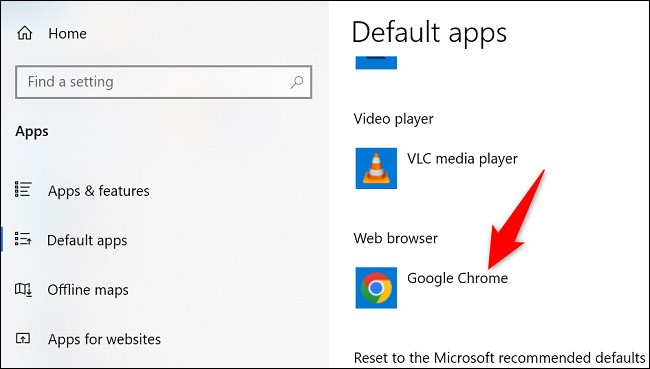This screenshot has width=650, height=369.
Task: Click the Google Chrome icon tile
Action: point(376,288)
